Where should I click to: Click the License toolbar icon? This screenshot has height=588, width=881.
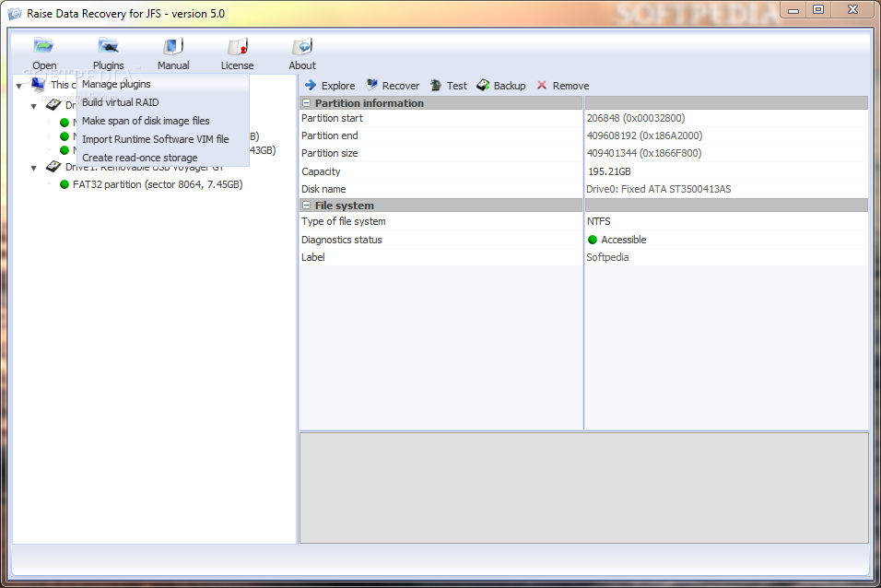(x=238, y=45)
